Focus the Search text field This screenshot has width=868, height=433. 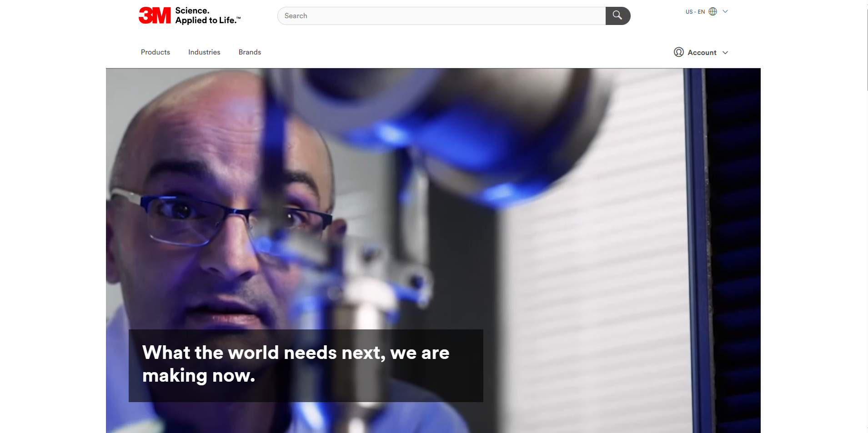point(441,16)
